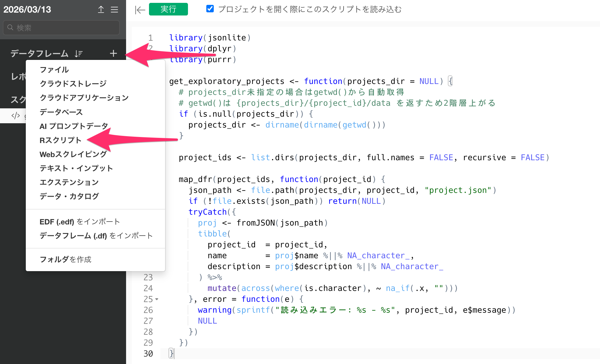Click the search magnifier icon
This screenshot has width=600, height=364.
(x=10, y=28)
